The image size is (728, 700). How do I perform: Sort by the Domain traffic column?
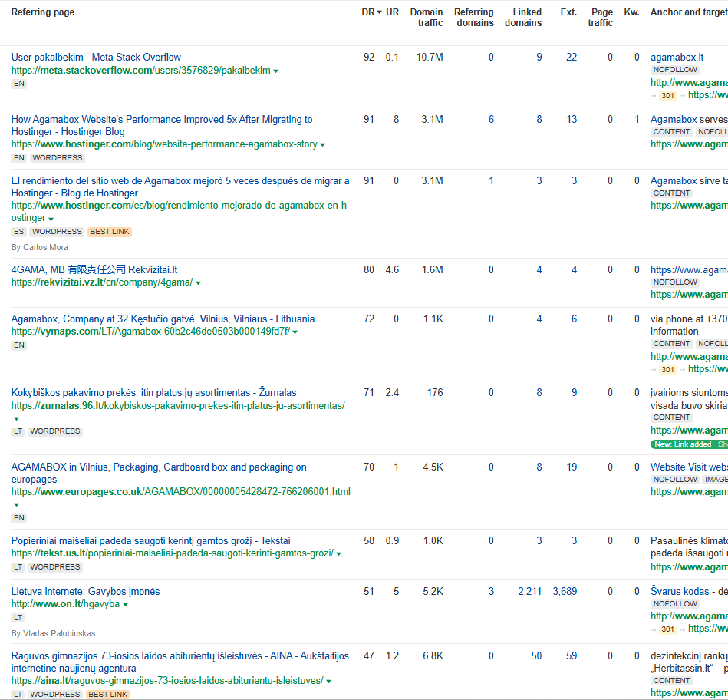tap(427, 18)
